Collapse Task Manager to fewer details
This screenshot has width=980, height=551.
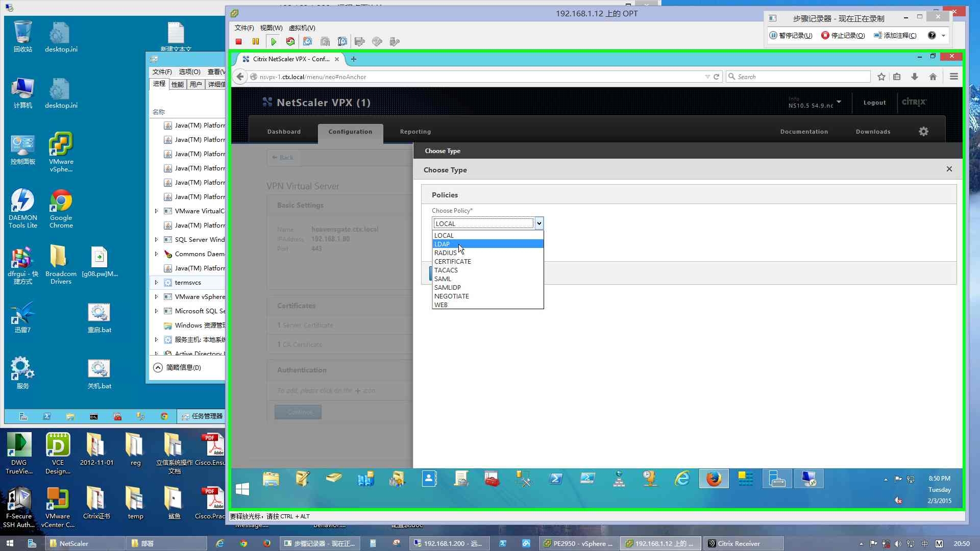point(177,367)
